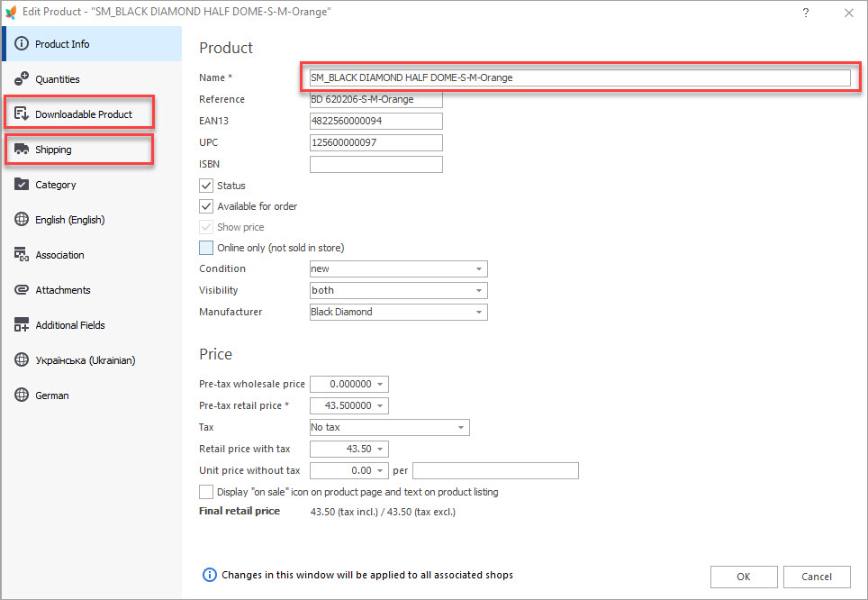
Task: Expand the Tax dropdown
Action: 390,427
